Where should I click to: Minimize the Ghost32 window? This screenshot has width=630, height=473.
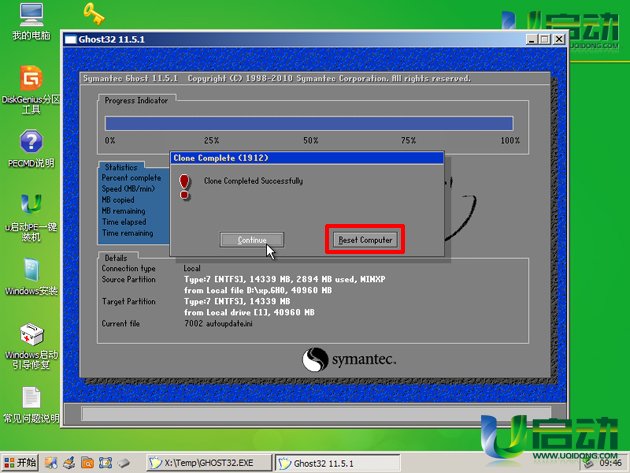[x=532, y=39]
